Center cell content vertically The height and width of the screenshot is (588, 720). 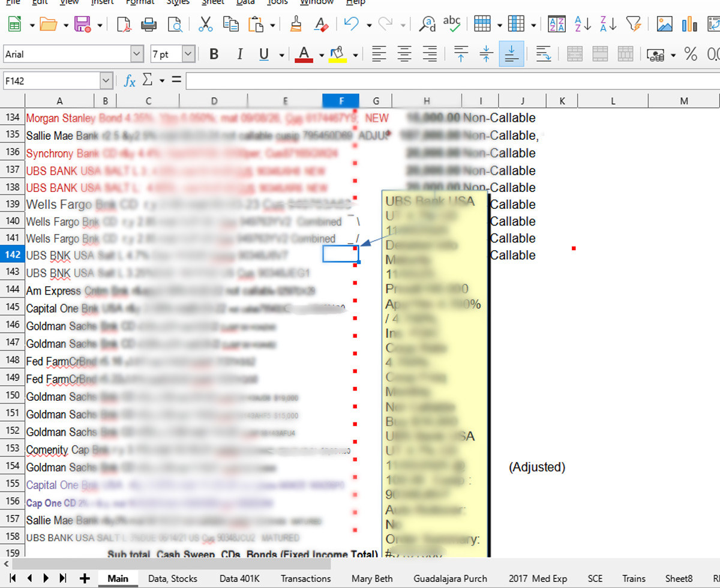tap(486, 55)
